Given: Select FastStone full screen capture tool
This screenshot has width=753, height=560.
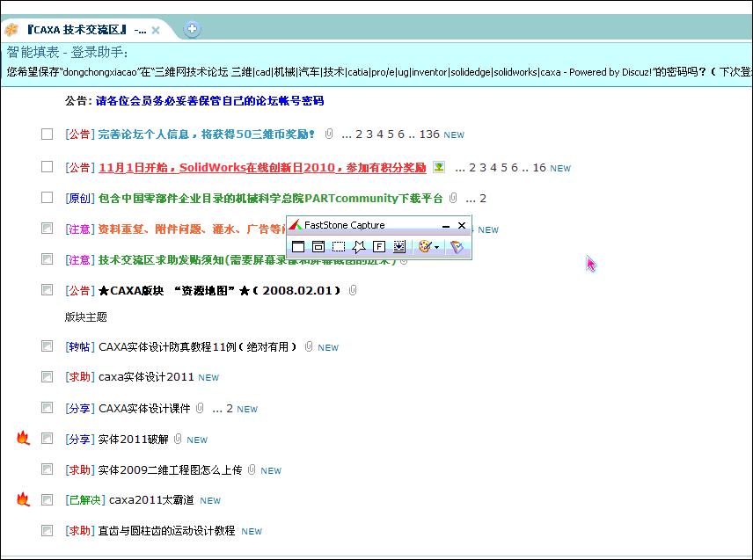Looking at the screenshot, I should pyautogui.click(x=379, y=247).
